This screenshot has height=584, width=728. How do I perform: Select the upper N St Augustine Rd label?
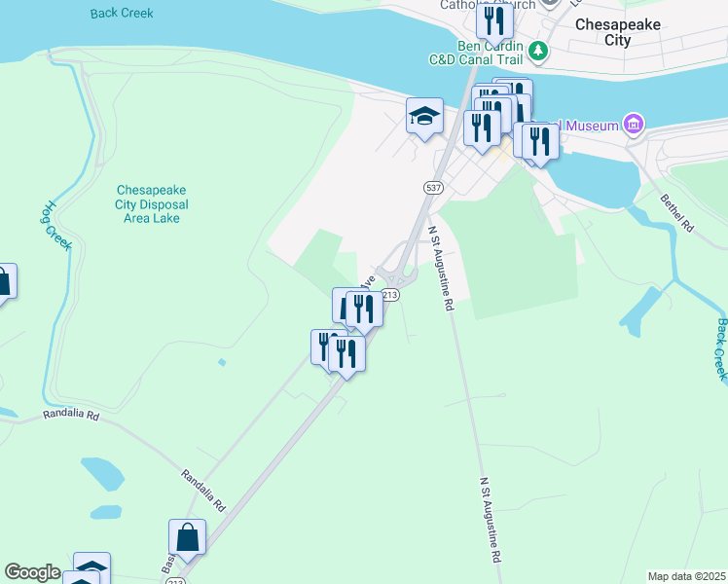[x=440, y=269]
